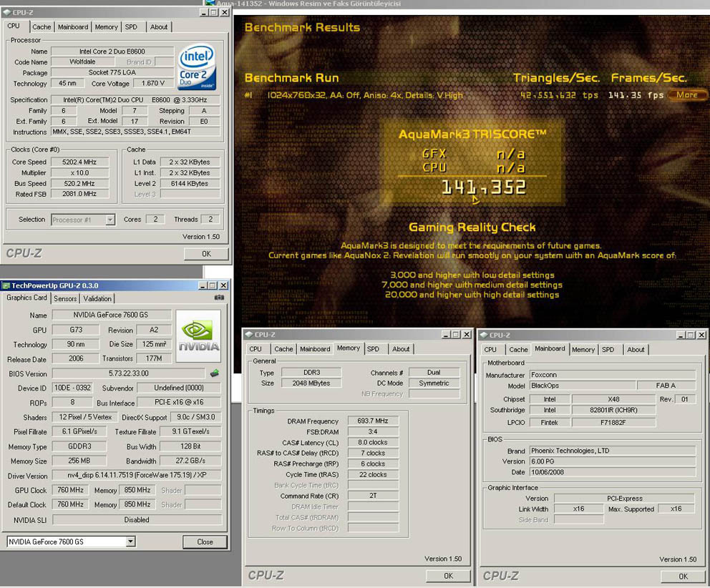Screen dimensions: 710x588
Task: Expand the NVIDIA GeForce 7600 GS card dropdown
Action: pyautogui.click(x=130, y=542)
